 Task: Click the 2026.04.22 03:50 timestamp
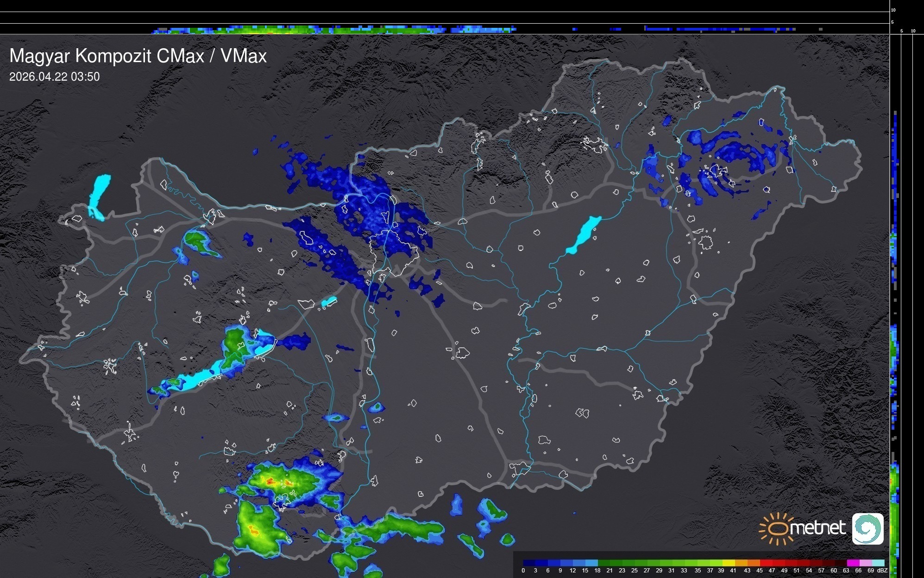coord(54,77)
